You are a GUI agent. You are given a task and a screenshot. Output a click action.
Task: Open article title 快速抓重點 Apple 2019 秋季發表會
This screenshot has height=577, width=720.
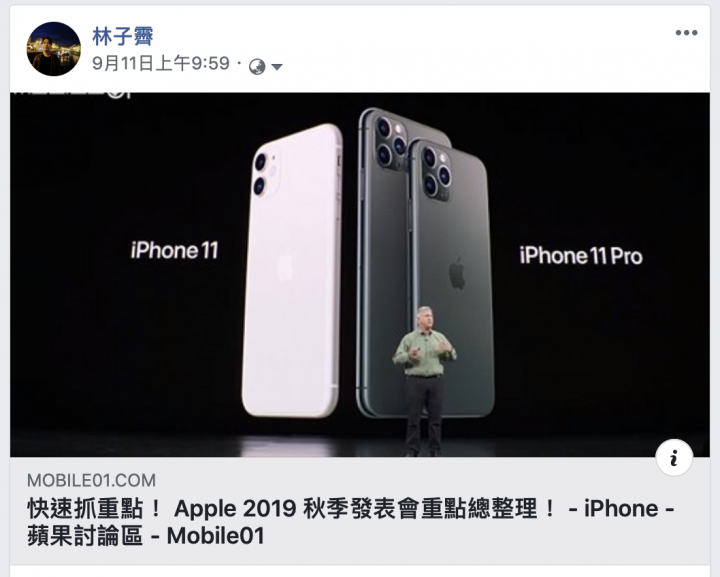coord(351,509)
